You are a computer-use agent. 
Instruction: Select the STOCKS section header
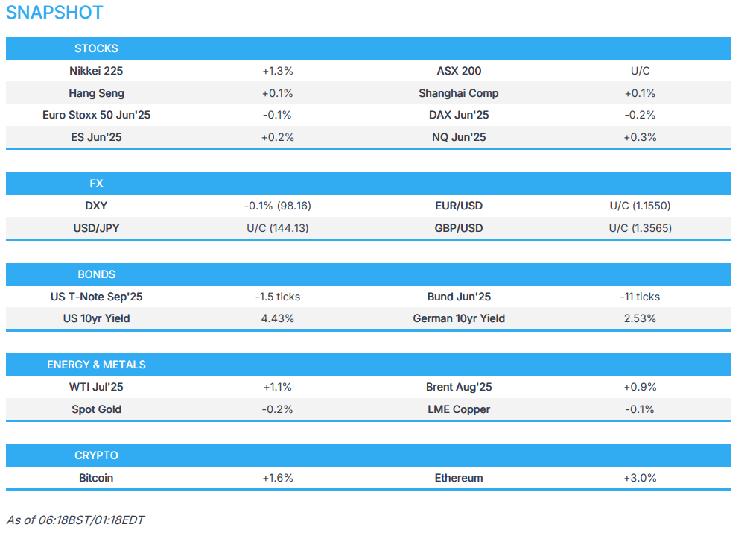(96, 48)
